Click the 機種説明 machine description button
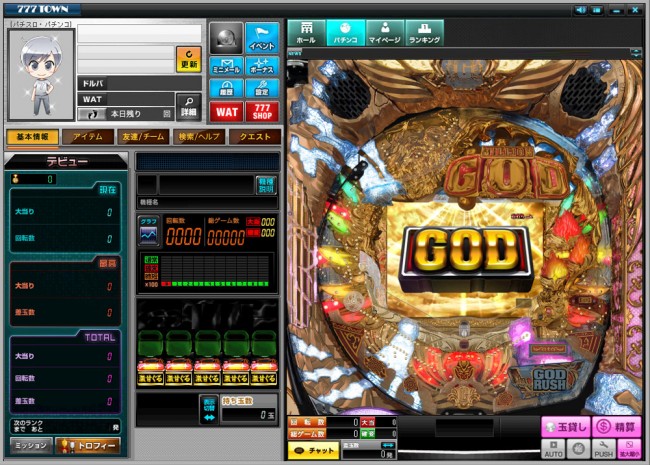The height and width of the screenshot is (465, 650). click(x=266, y=185)
